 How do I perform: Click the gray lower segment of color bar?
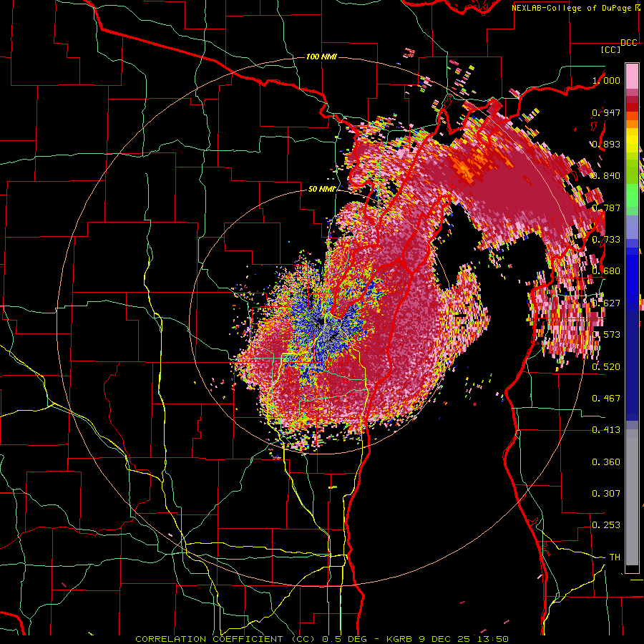point(632,497)
